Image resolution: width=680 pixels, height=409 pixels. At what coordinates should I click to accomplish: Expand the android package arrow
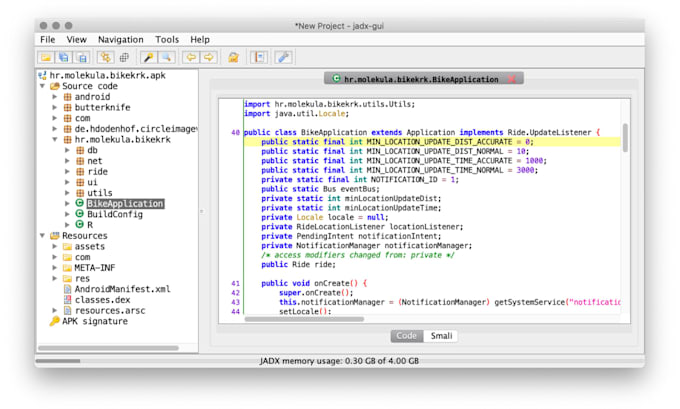coord(55,97)
